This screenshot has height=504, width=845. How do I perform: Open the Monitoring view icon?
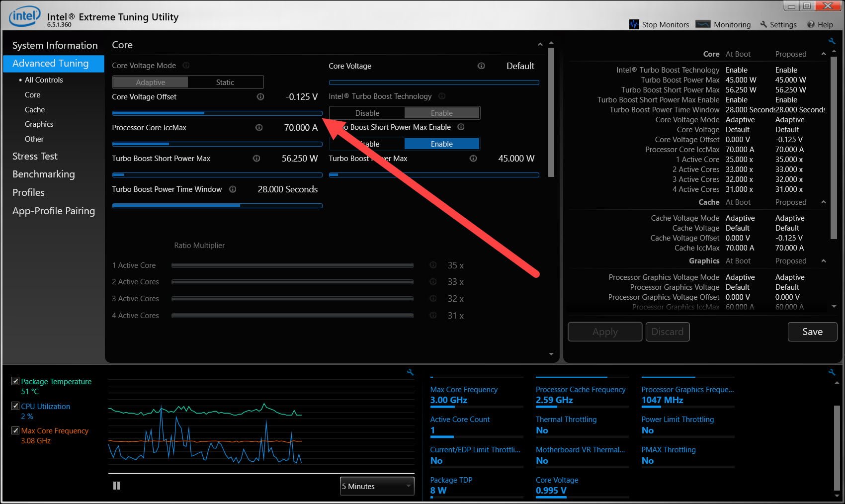[x=703, y=24]
